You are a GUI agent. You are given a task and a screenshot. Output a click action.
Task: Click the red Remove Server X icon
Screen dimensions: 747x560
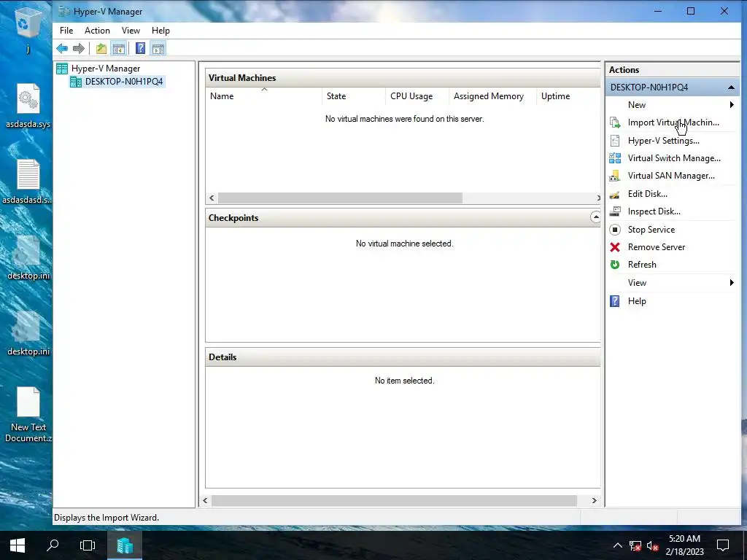tap(615, 247)
